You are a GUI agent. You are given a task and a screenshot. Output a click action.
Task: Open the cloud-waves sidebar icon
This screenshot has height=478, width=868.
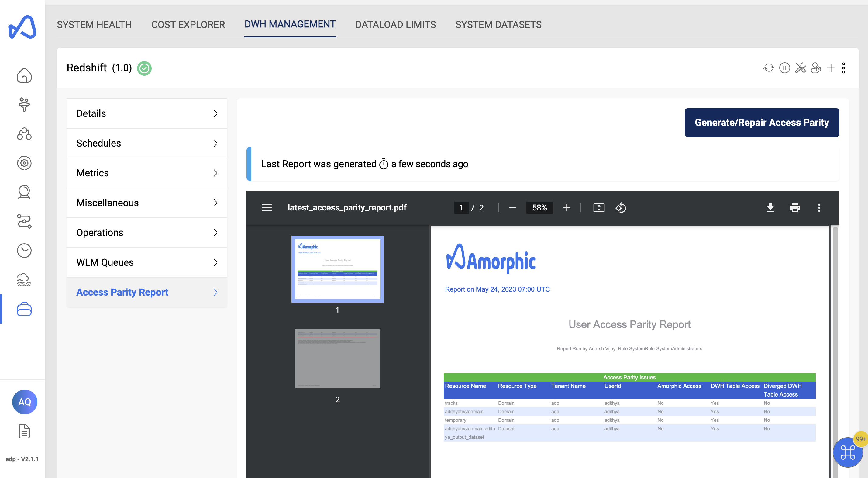click(24, 280)
